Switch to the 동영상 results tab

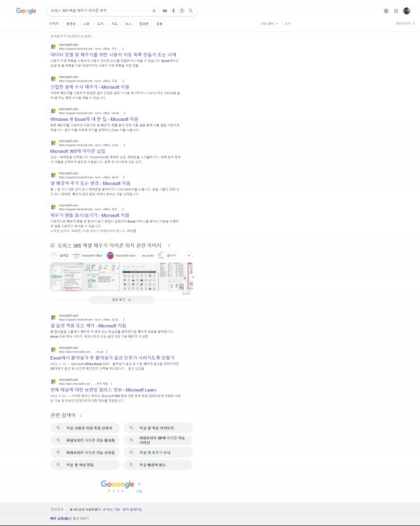[x=71, y=24]
